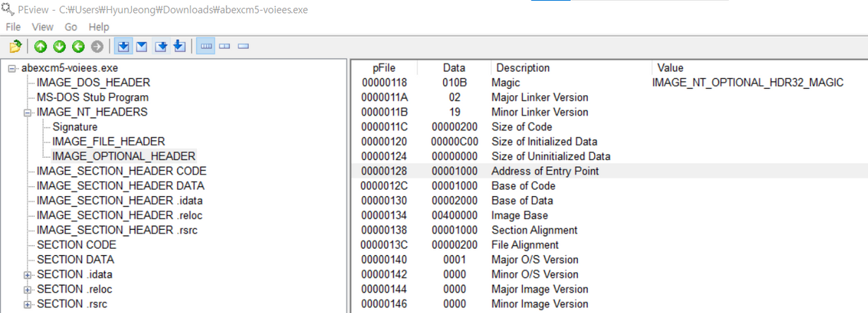Viewport: 868px width, 313px height.
Task: Select IMAGE_SECTION_HEADER .reloc
Action: (x=121, y=216)
